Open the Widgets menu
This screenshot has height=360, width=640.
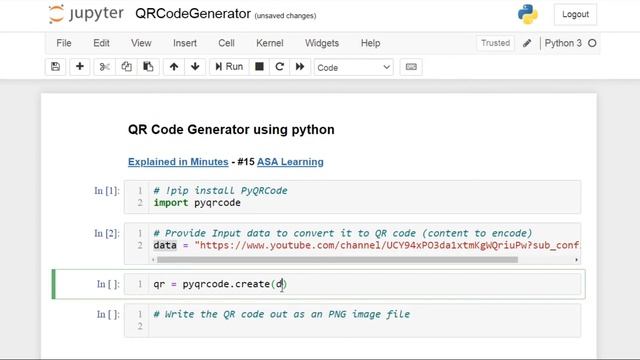tap(322, 43)
